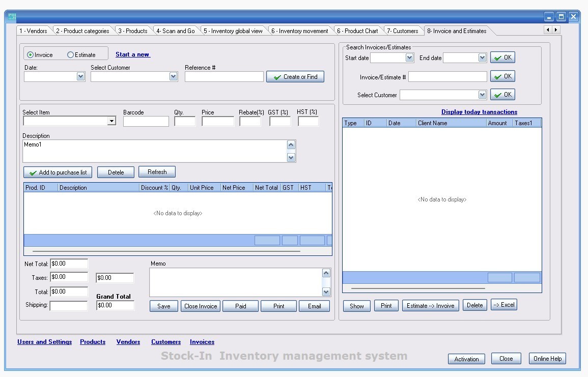
Task: Click the Detele button
Action: [116, 172]
